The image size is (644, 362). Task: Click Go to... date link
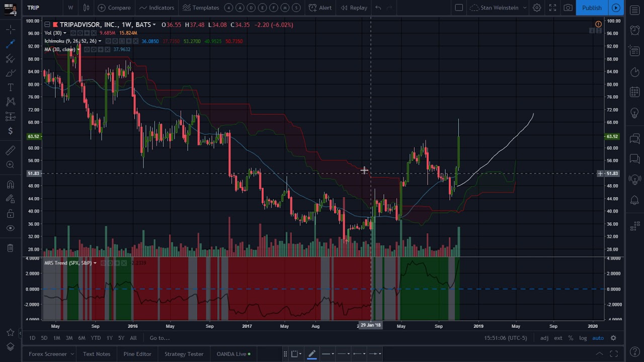pos(159,338)
